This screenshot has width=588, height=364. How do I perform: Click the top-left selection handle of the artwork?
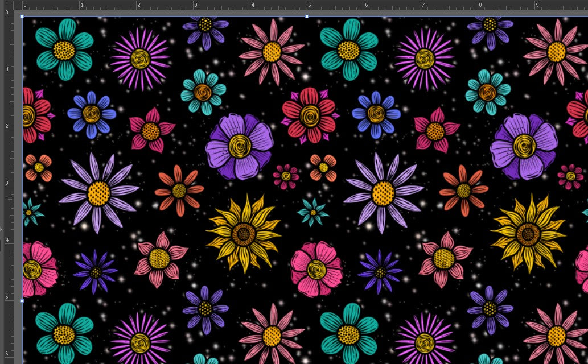pos(23,16)
